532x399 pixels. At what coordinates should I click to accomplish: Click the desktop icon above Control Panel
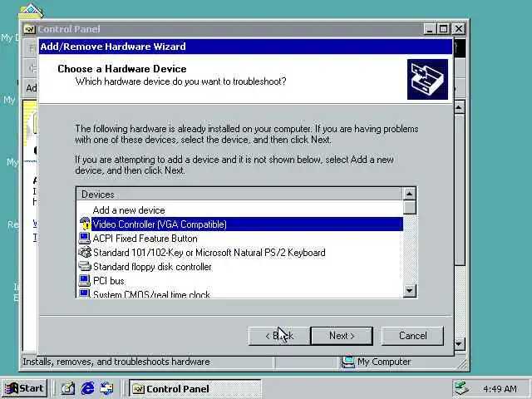(31, 11)
